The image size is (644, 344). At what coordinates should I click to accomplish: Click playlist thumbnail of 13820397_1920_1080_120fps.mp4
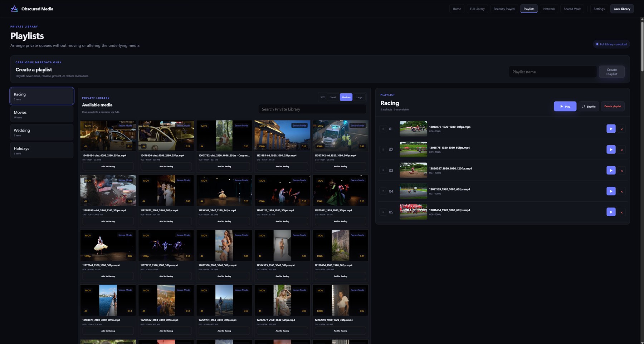click(413, 170)
